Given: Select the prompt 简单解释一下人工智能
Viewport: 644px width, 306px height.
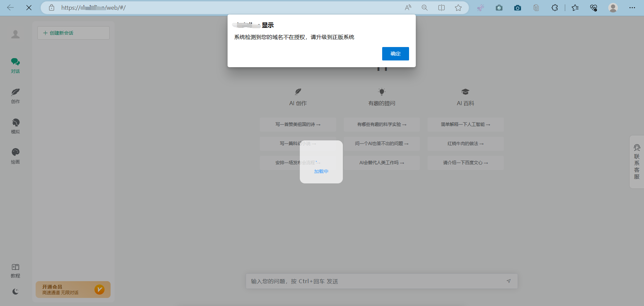Looking at the screenshot, I should (x=465, y=124).
